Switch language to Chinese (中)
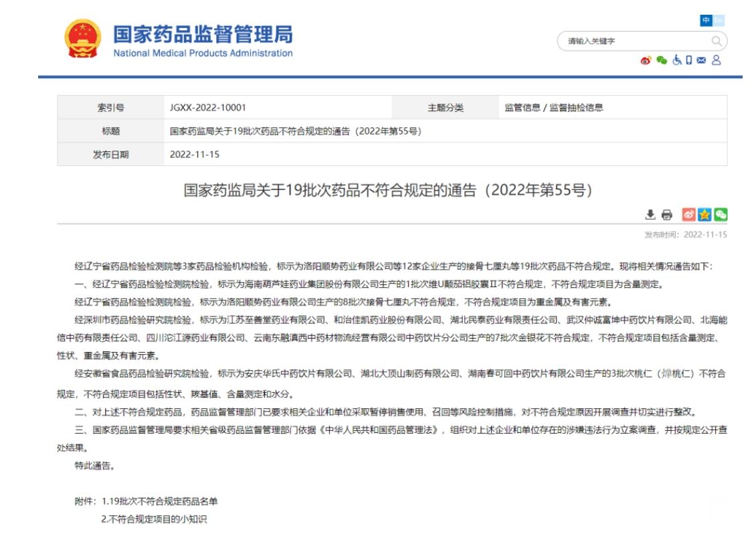This screenshot has height=544, width=756. pos(706,21)
